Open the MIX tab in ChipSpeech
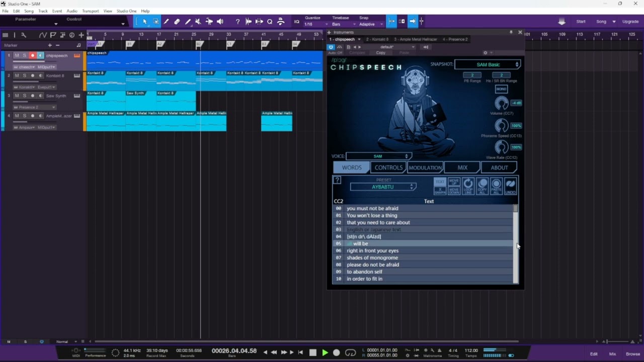Screen dimensions: 644x362 coord(462,168)
